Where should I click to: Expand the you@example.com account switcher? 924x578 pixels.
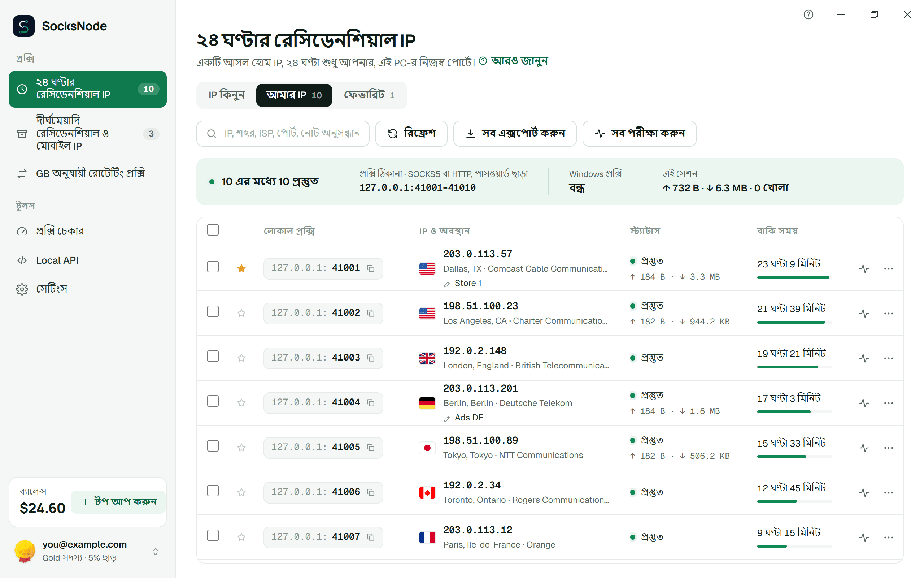click(156, 551)
